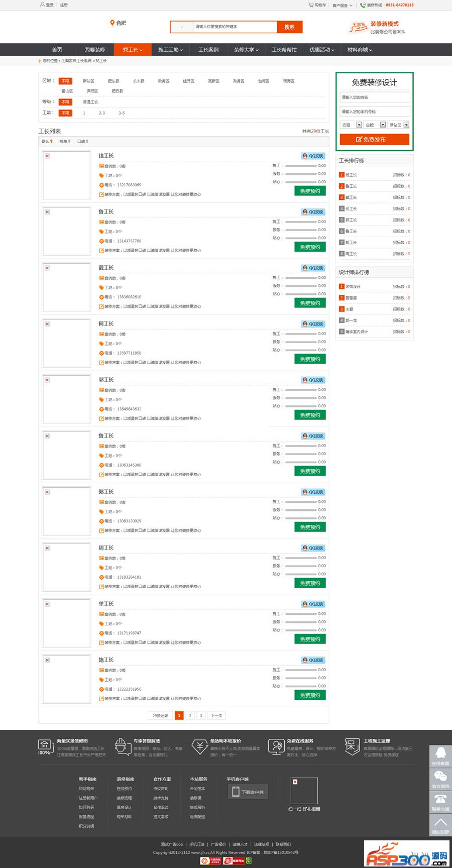Select 普通工长 in the 等级 filter
The height and width of the screenshot is (868, 452).
click(90, 102)
